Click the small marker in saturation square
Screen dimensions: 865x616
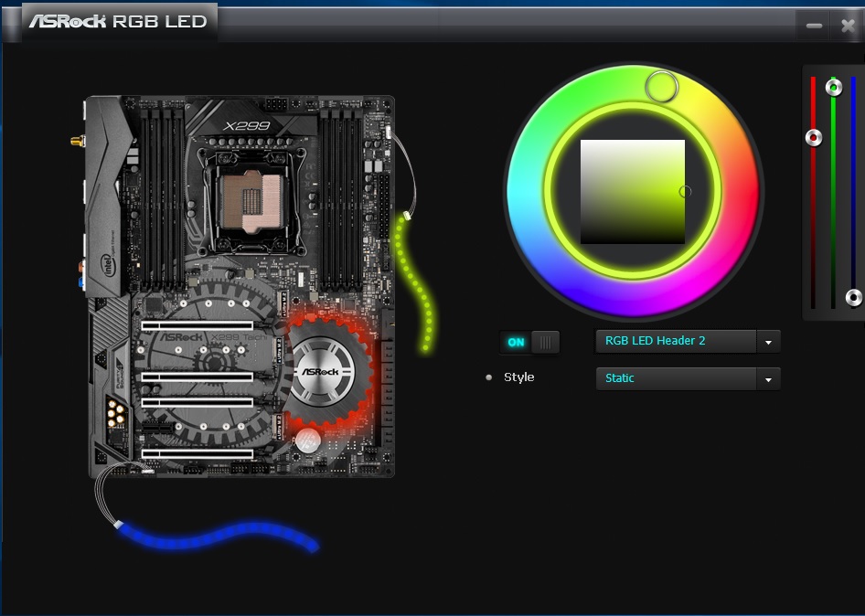(x=685, y=191)
